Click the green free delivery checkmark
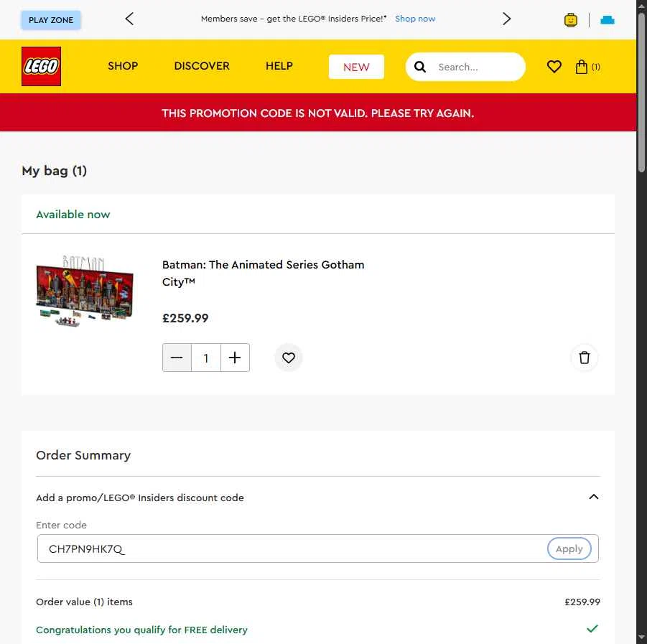This screenshot has width=647, height=644. 592,629
